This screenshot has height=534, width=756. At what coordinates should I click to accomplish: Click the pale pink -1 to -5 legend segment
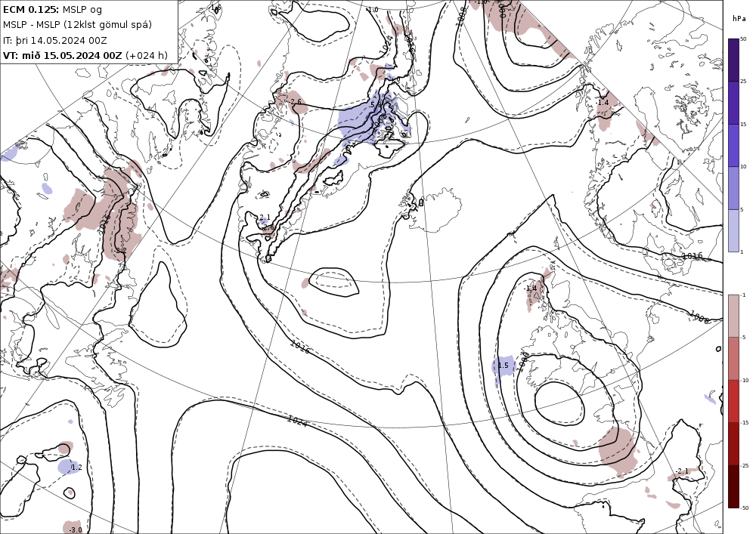tap(733, 316)
